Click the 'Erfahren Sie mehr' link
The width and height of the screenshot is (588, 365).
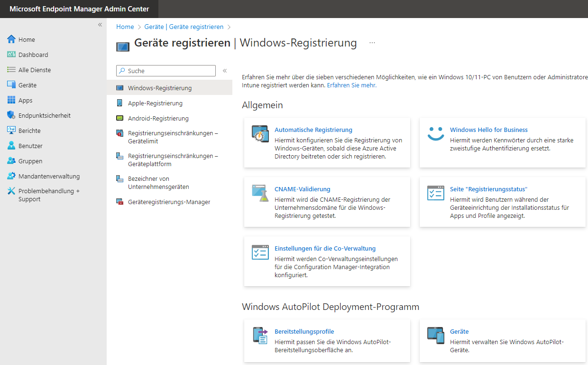[351, 85]
